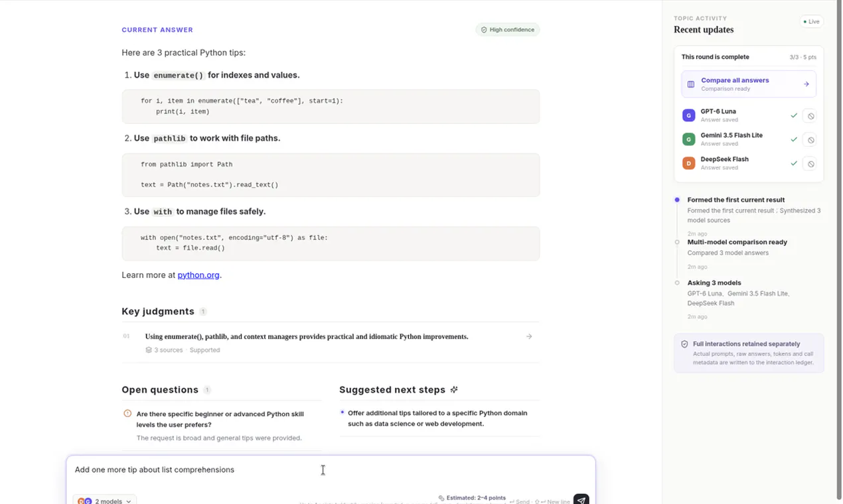
Task: Click the open question about Python skill levels
Action: coord(221,426)
